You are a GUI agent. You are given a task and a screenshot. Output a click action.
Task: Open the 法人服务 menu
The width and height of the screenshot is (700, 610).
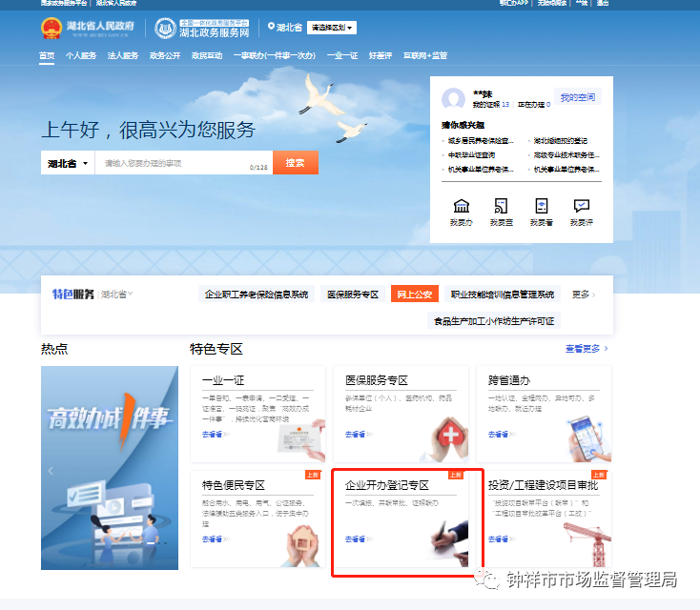pos(123,55)
